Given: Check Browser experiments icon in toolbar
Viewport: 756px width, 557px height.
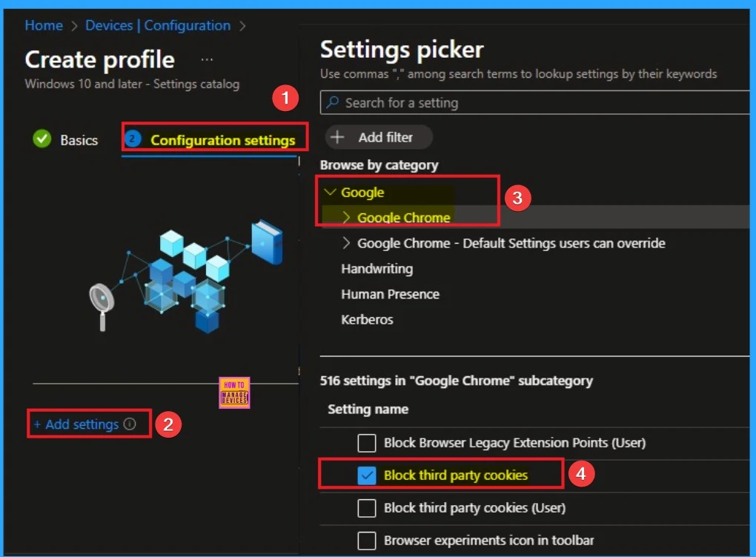Looking at the screenshot, I should click(366, 541).
